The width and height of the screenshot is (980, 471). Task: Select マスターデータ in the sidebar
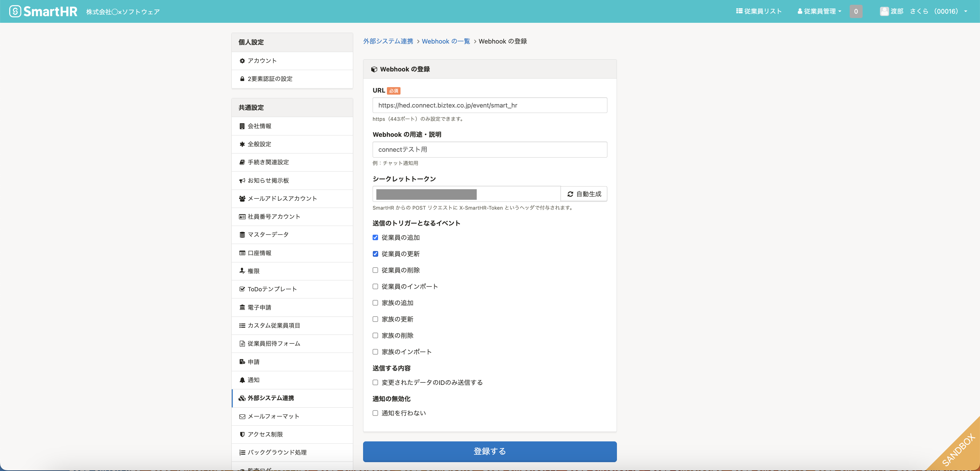click(x=292, y=235)
